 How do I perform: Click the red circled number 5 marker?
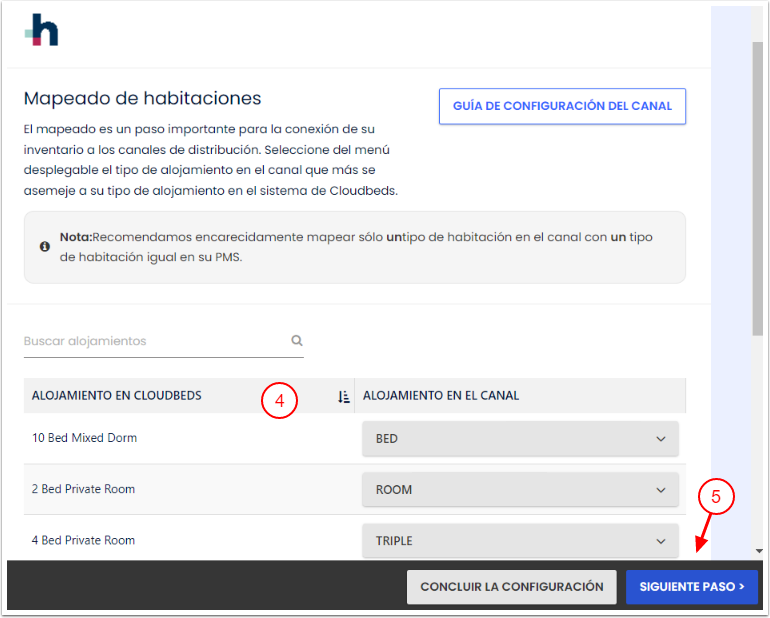click(716, 496)
